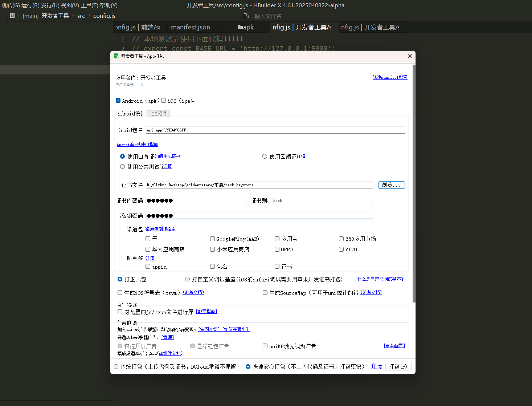Click the HBuilder icon in the dialog title bar
This screenshot has height=406, width=532.
click(x=116, y=56)
